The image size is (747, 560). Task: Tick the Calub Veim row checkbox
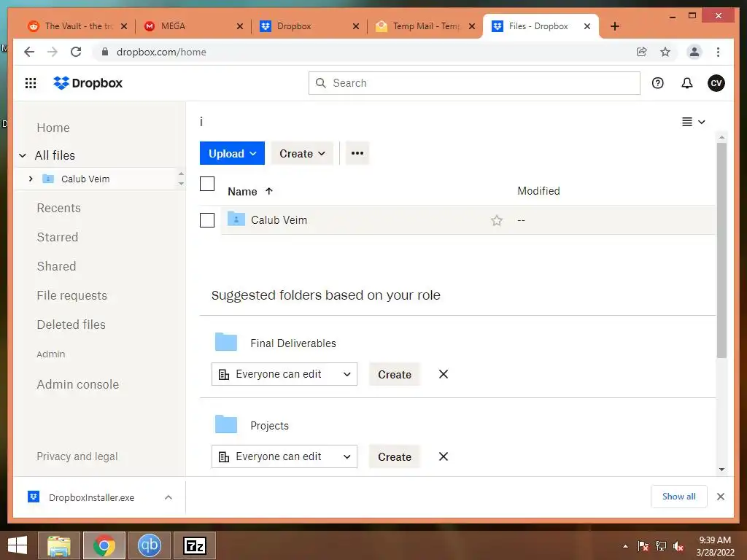click(207, 220)
